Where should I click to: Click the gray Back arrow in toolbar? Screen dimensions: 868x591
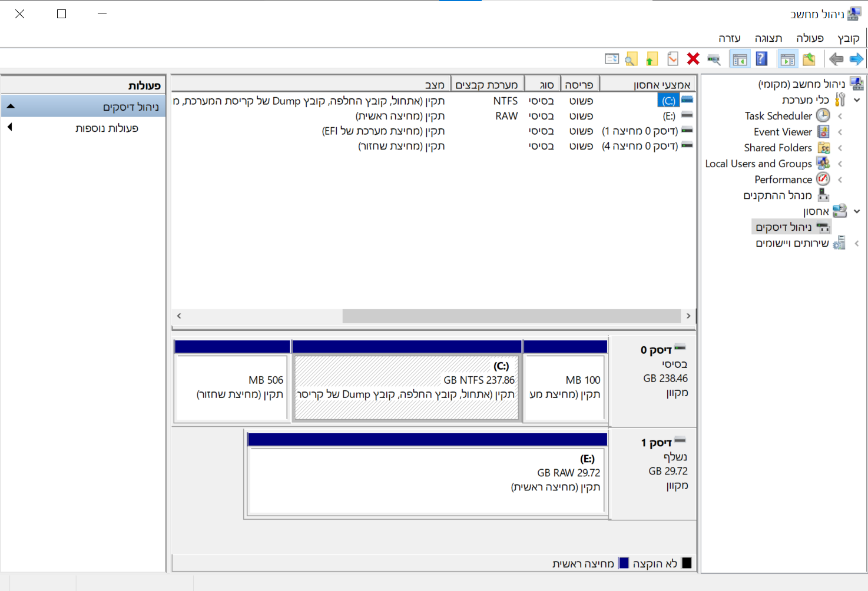pos(836,59)
